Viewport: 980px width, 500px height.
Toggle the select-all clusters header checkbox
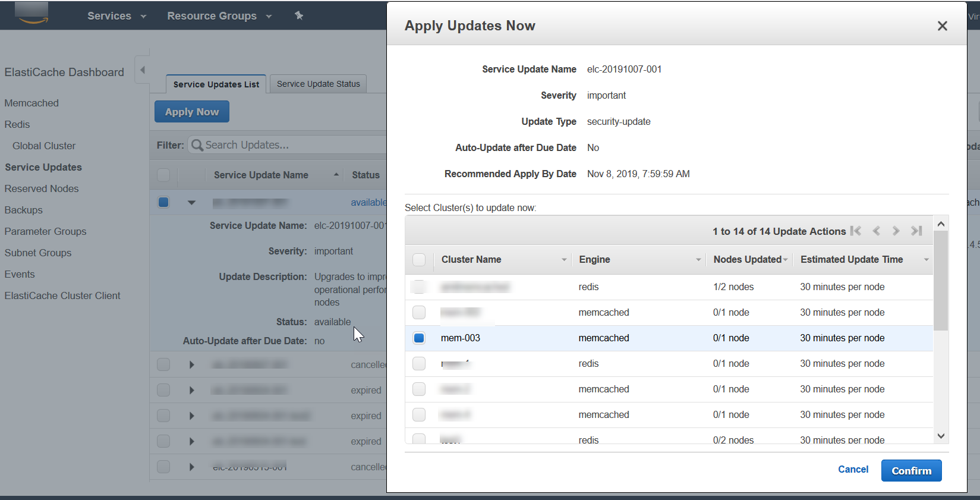tap(419, 260)
